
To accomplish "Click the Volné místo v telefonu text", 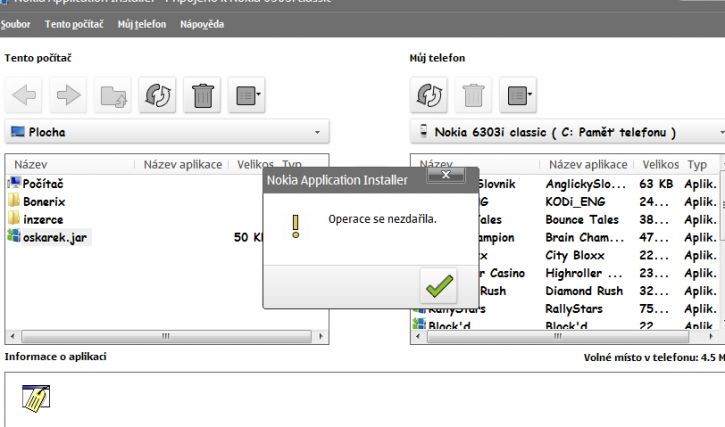I will coord(654,357).
